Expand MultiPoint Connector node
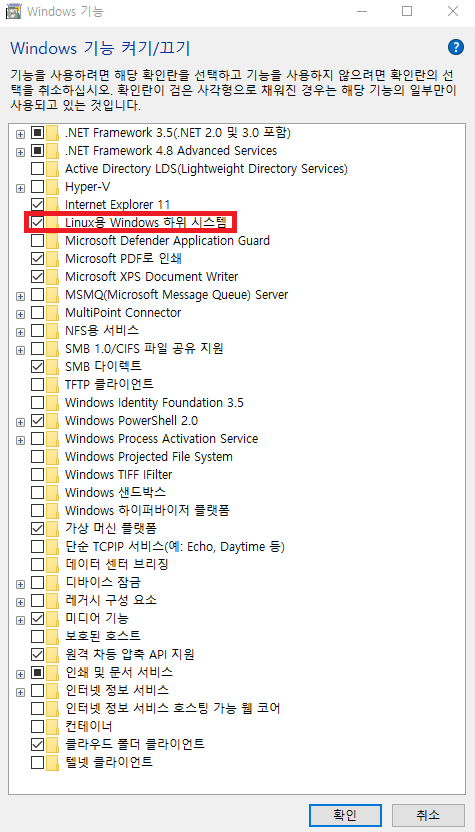 [20, 313]
